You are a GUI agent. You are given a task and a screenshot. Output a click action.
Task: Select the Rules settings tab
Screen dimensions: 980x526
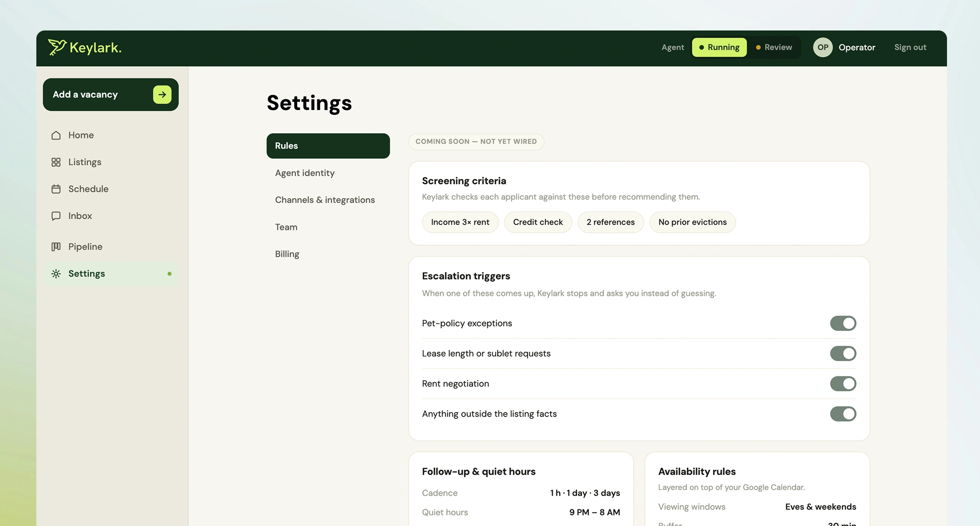pos(328,146)
